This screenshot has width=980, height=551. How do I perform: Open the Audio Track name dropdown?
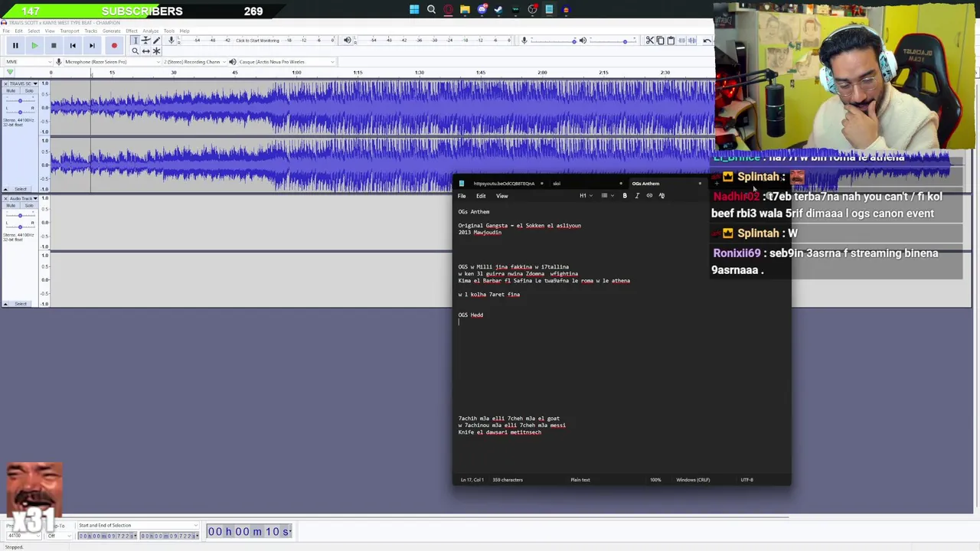[24, 199]
